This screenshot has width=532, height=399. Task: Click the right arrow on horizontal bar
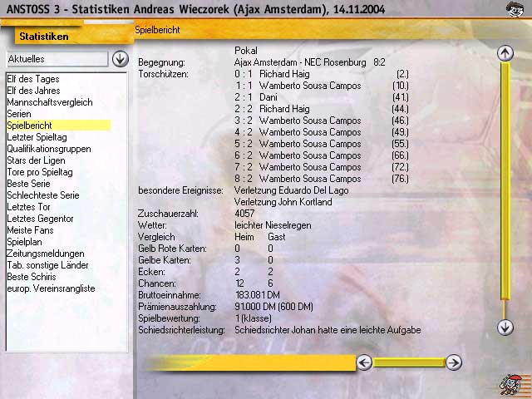pos(453,362)
